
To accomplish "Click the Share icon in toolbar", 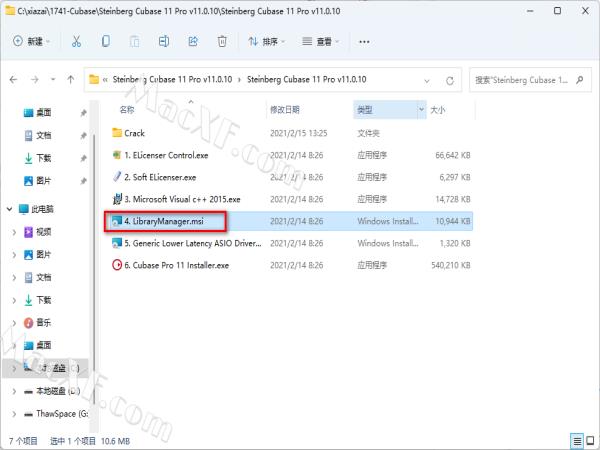I will pos(193,41).
